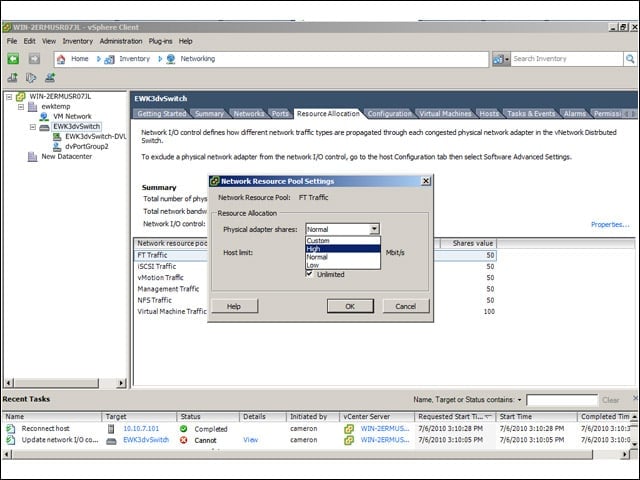Viewport: 640px width, 480px height.
Task: Open the Administration menu
Action: click(121, 41)
